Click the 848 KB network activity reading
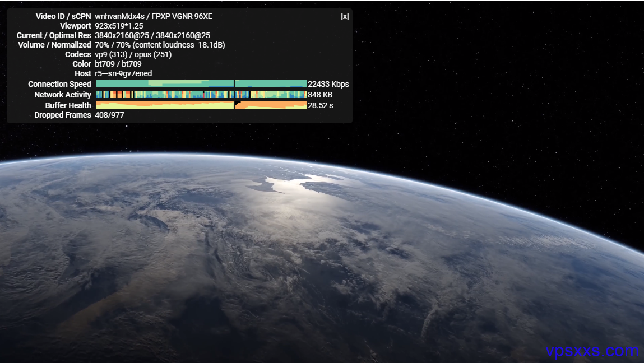The width and height of the screenshot is (644, 363). click(321, 95)
